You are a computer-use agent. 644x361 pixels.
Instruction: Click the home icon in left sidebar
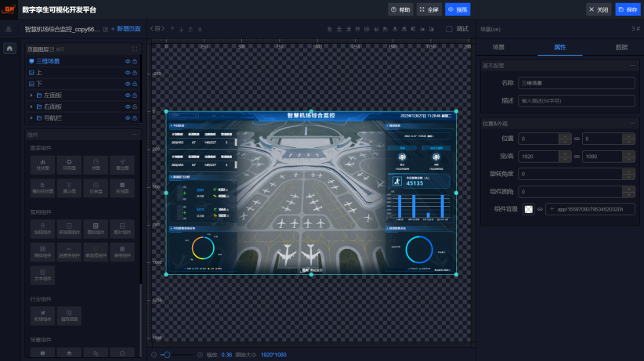[x=9, y=49]
